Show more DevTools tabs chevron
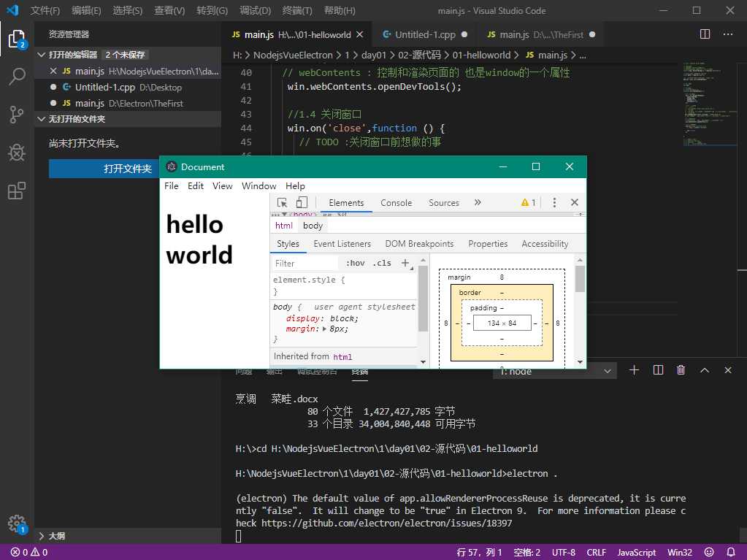This screenshot has height=560, width=747. 478,202
